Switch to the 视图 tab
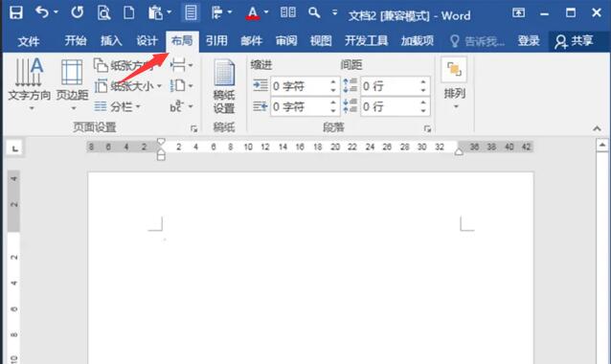Image resolution: width=611 pixels, height=364 pixels. (321, 40)
